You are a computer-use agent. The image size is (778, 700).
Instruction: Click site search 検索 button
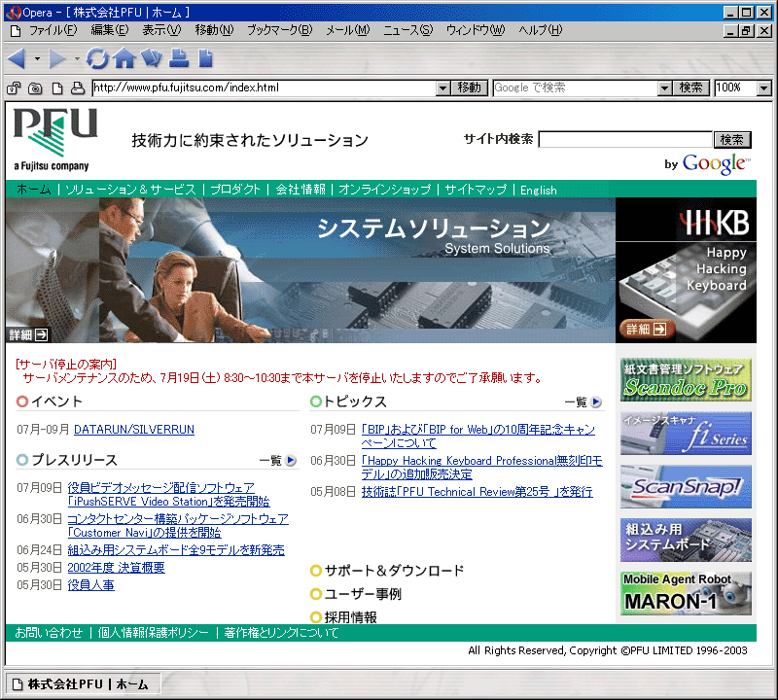tap(732, 140)
